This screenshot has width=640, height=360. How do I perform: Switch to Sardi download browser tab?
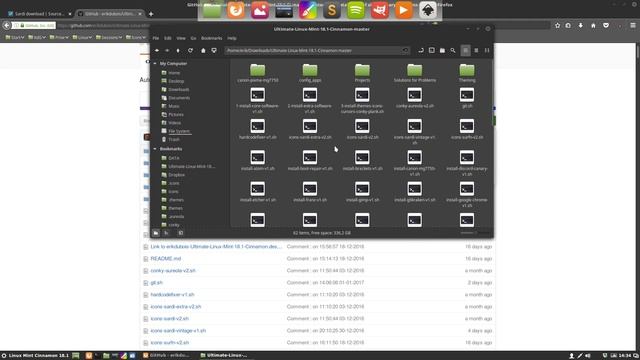tap(40, 14)
